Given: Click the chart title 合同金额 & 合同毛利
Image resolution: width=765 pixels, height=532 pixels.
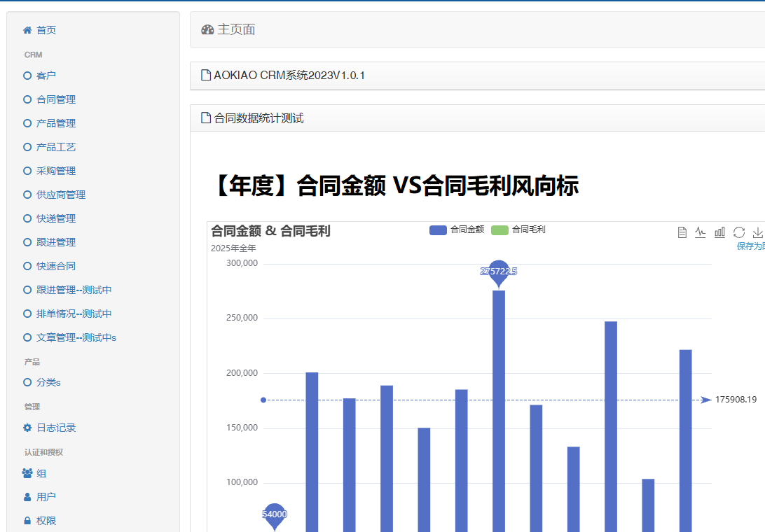Looking at the screenshot, I should pos(271,230).
